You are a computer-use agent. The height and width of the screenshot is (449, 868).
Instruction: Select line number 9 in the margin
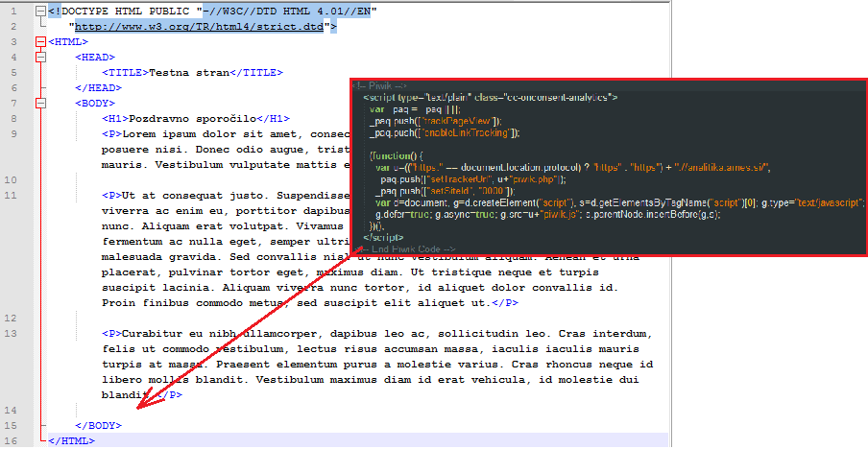(13, 133)
